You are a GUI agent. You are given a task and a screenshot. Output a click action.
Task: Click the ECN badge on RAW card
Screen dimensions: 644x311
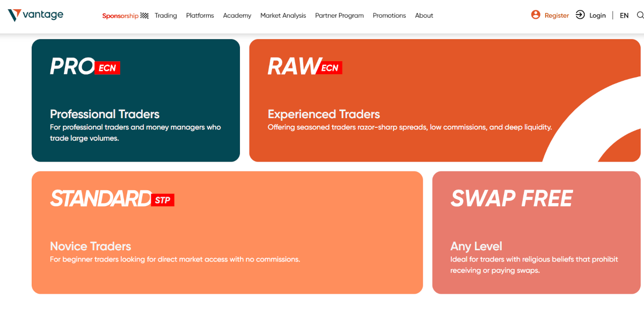click(330, 68)
